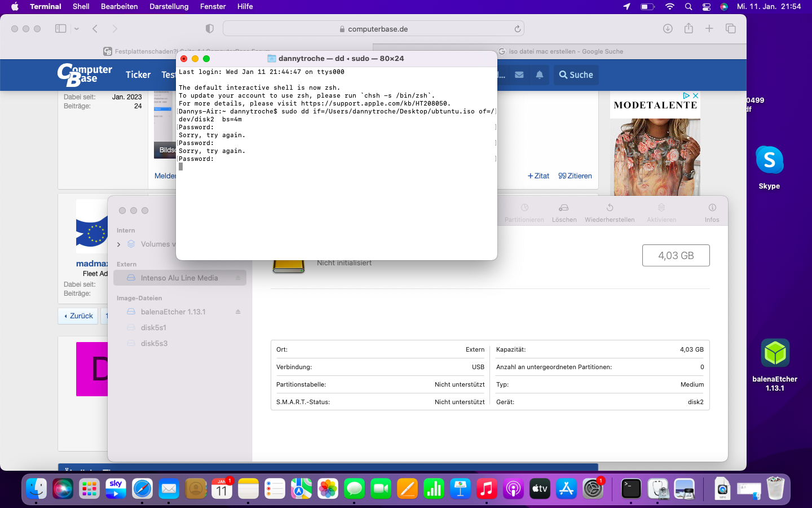Open Safari downloads
This screenshot has width=812, height=508.
pyautogui.click(x=668, y=29)
